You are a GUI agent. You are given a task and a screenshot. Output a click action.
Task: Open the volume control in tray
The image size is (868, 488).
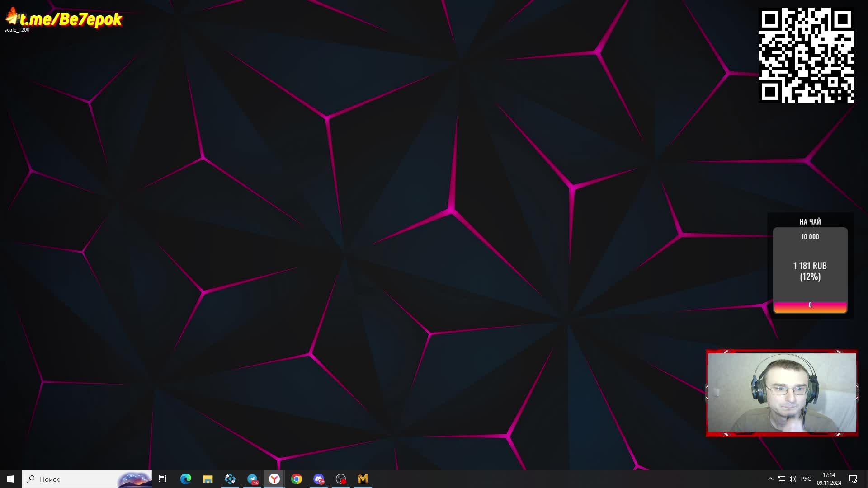[x=792, y=479]
